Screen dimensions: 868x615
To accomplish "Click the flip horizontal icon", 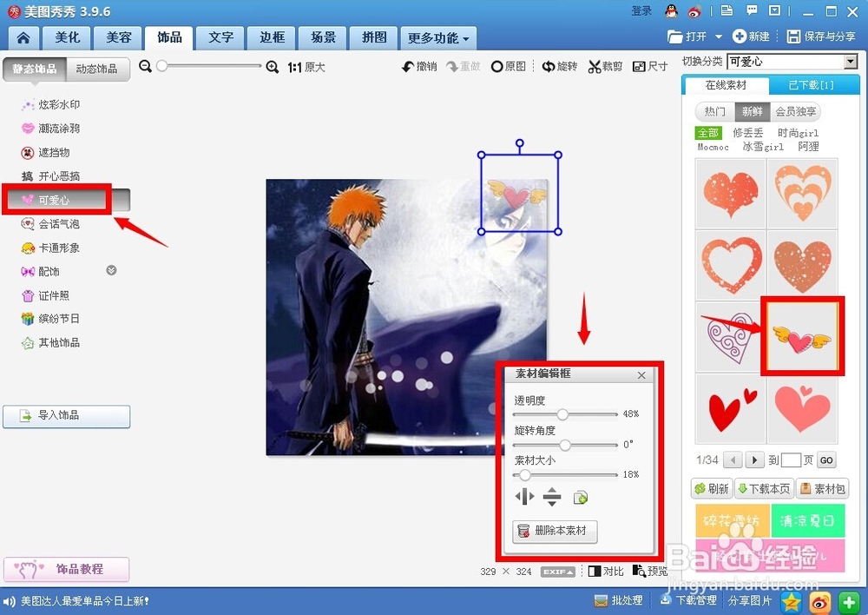I will [524, 497].
